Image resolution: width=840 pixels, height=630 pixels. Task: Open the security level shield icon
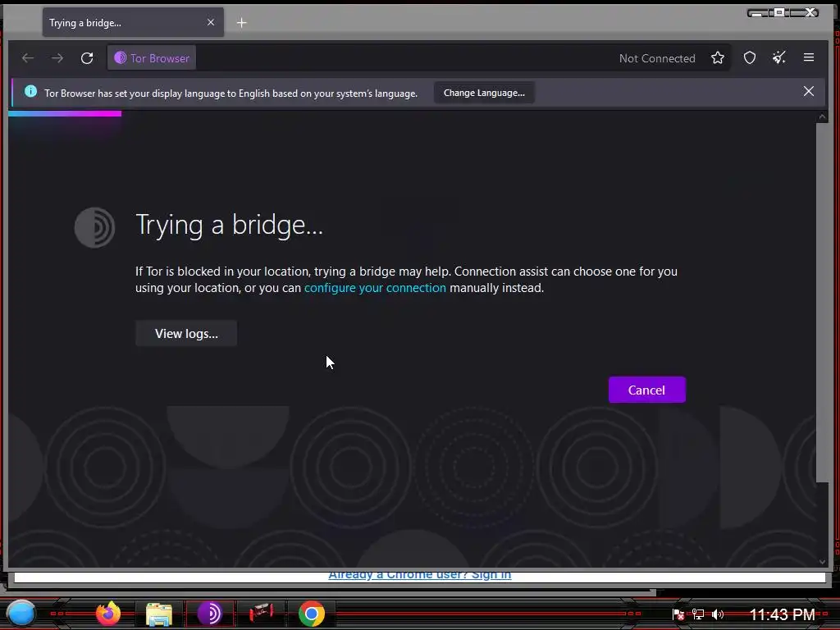750,58
